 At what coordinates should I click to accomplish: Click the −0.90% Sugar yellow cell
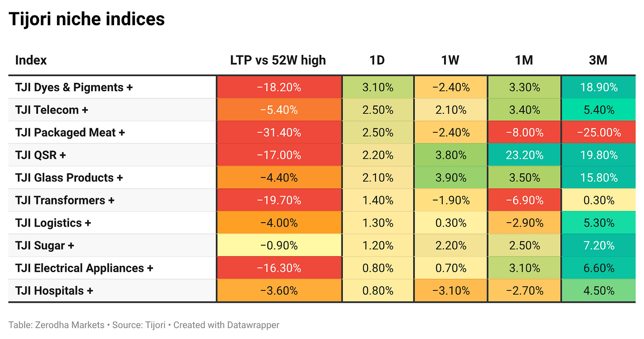(279, 245)
